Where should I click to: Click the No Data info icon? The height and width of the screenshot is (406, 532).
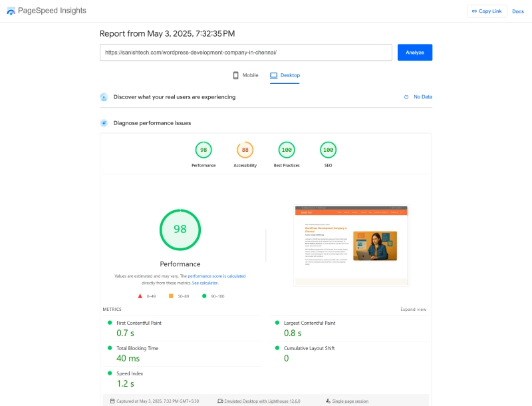pyautogui.click(x=406, y=97)
